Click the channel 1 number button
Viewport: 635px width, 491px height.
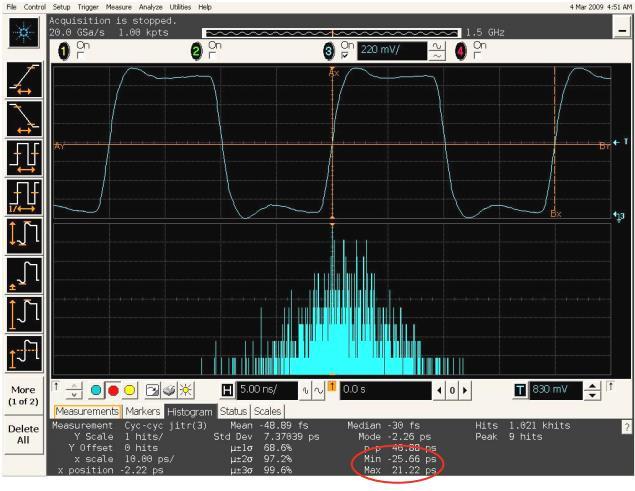pos(64,51)
